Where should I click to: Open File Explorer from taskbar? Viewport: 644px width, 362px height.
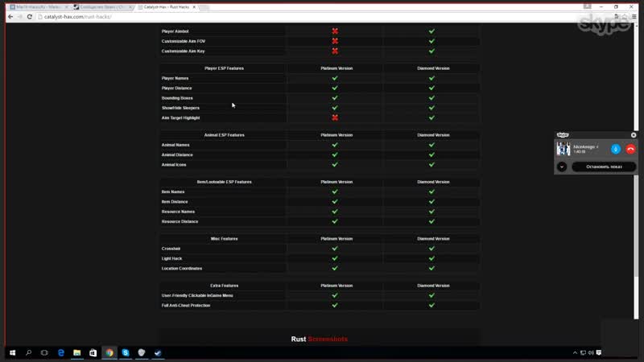pos(76,352)
